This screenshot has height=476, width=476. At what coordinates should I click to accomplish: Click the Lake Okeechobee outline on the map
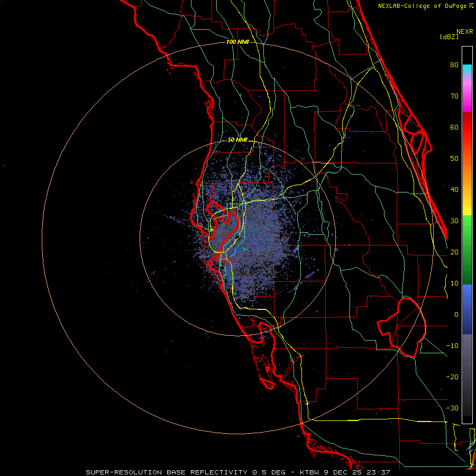click(401, 327)
